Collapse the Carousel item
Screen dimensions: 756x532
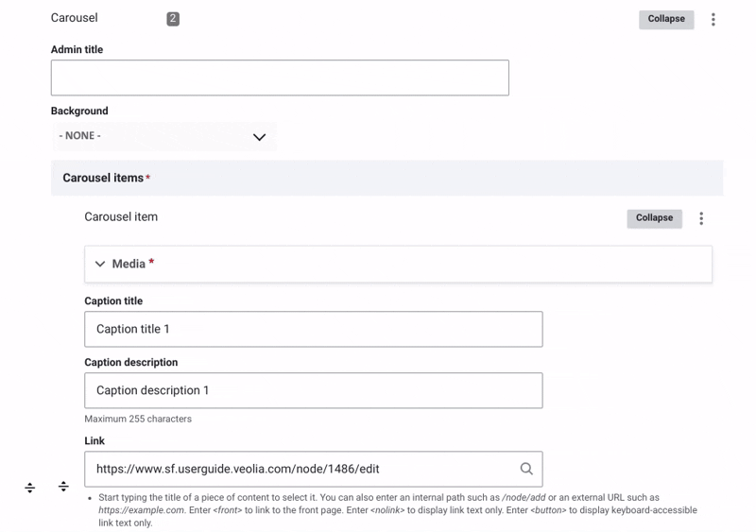click(x=654, y=218)
